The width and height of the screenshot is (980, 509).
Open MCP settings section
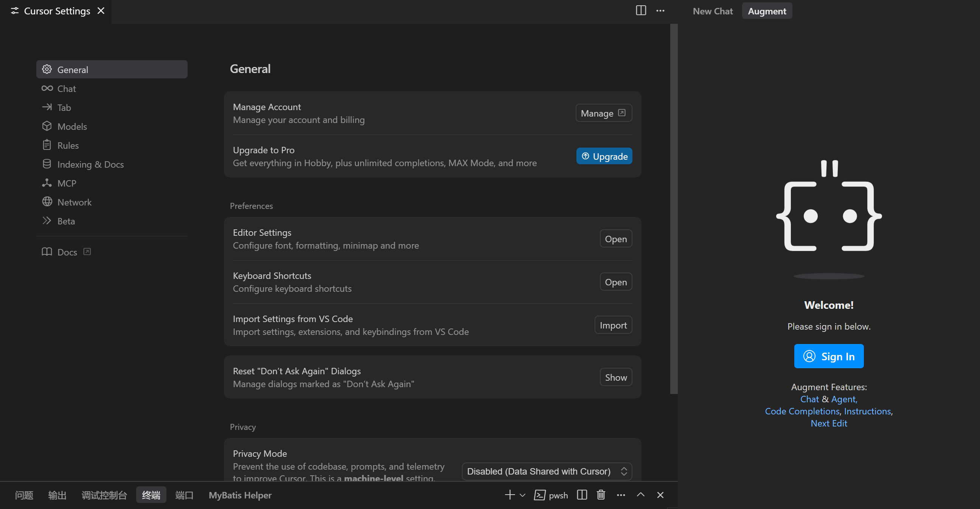point(112,183)
